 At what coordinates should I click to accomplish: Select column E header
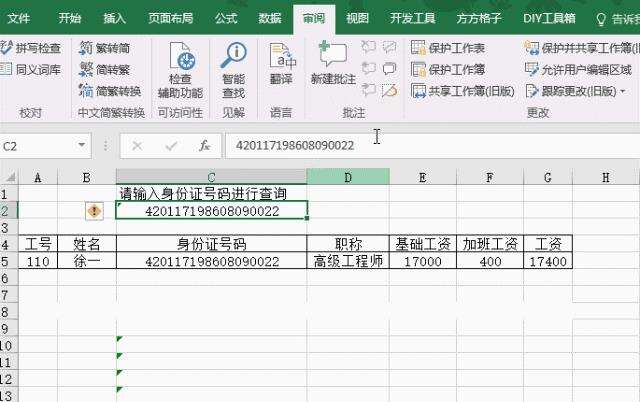tap(423, 178)
